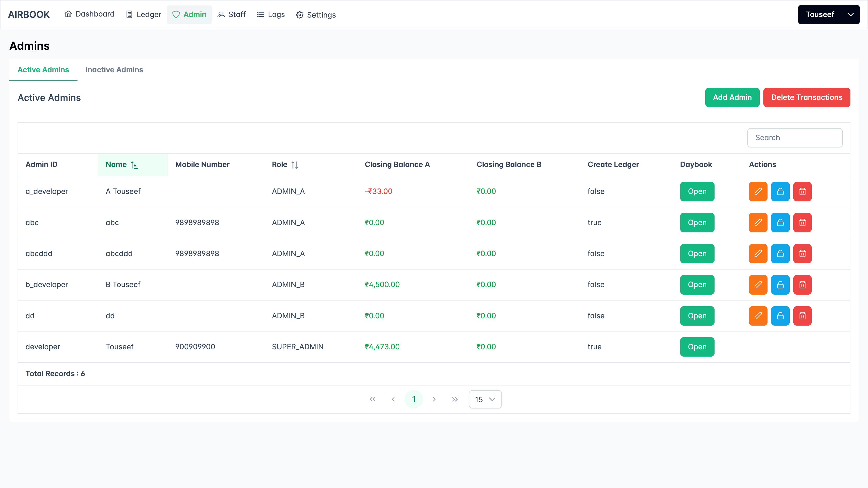The width and height of the screenshot is (868, 488).
Task: Open the Staff section icon
Action: [x=221, y=14]
